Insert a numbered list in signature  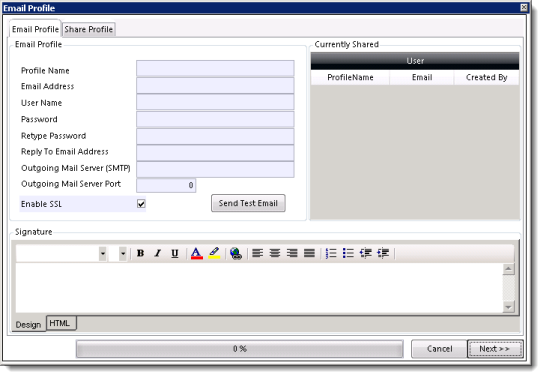(331, 254)
